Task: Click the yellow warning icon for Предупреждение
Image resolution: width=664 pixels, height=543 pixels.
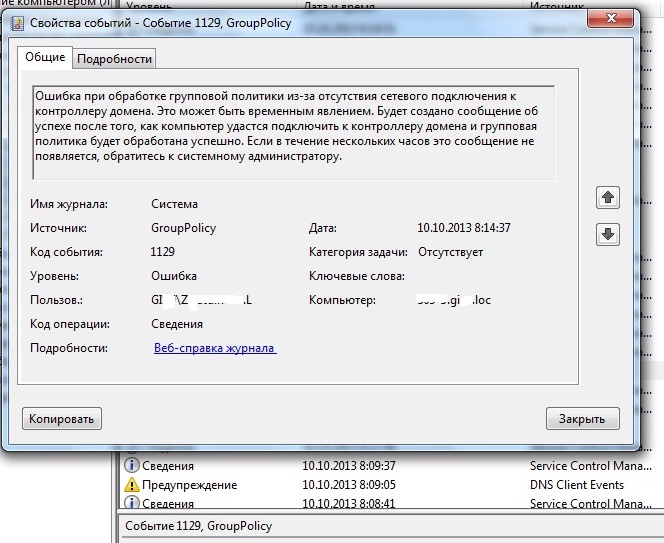Action: pos(131,485)
